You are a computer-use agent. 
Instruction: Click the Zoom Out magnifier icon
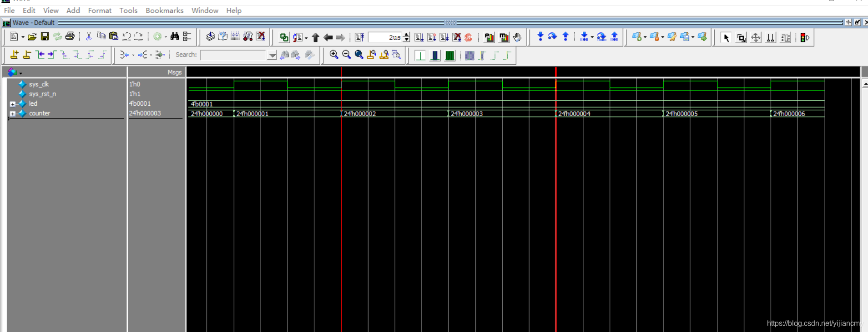347,55
